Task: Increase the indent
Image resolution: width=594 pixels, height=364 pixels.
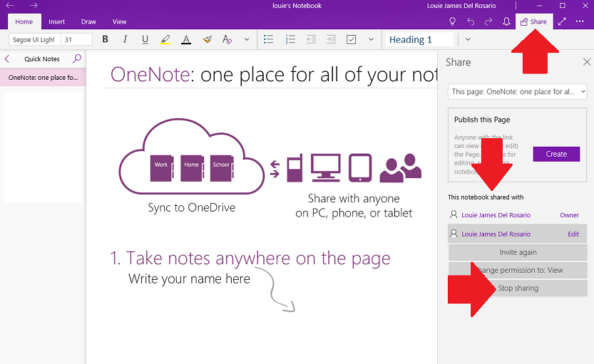Action: [332, 39]
